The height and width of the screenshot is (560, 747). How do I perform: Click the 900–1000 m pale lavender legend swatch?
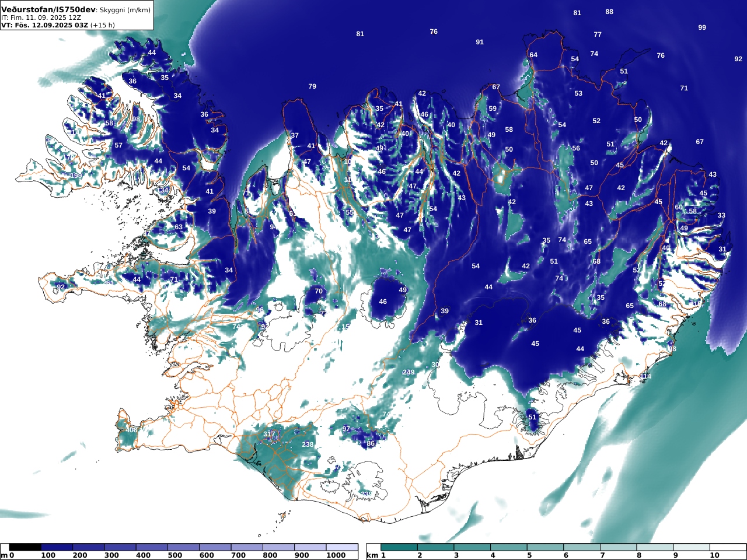click(x=310, y=547)
